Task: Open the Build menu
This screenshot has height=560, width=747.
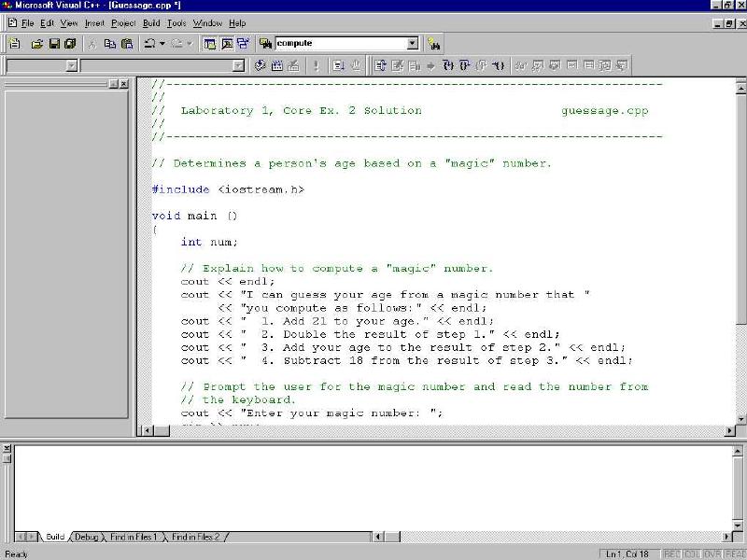Action: 151,23
